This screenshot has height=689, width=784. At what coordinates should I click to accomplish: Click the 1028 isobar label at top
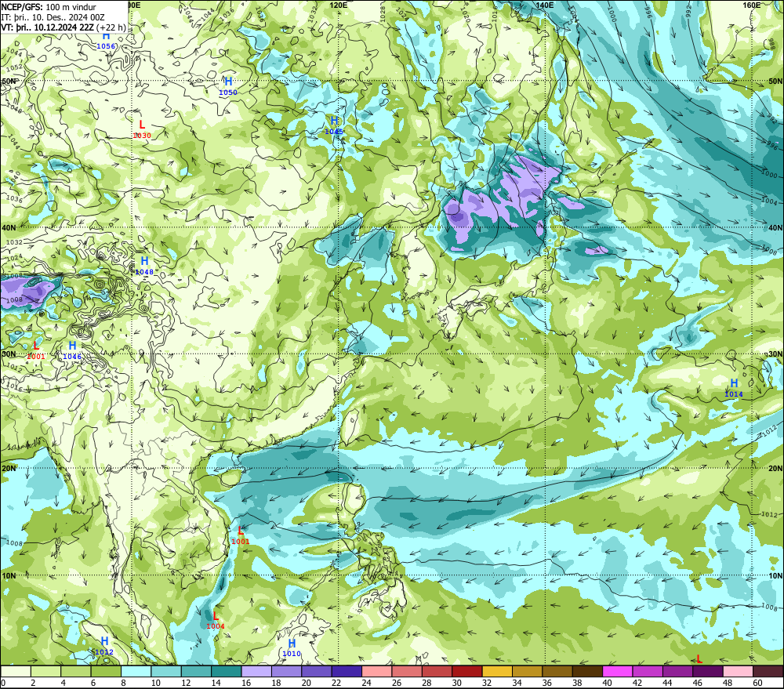pos(383,13)
